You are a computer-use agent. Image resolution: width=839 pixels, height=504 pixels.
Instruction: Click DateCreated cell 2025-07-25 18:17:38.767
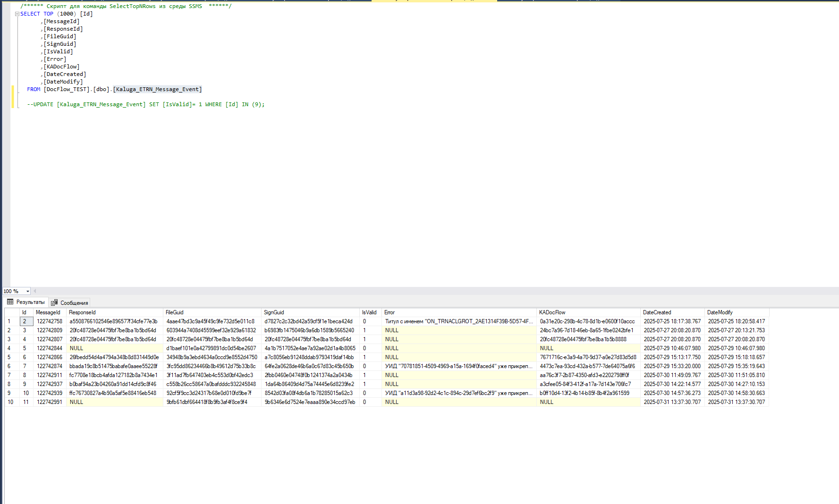click(x=672, y=321)
